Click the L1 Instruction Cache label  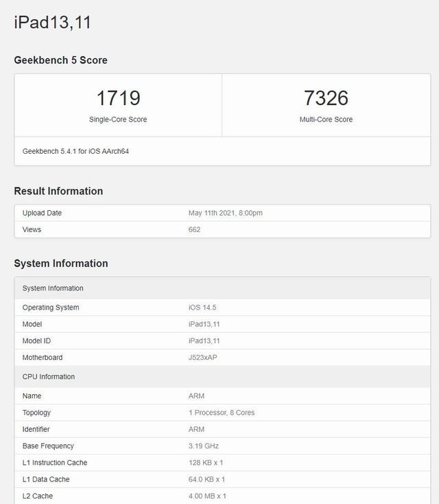(x=55, y=463)
